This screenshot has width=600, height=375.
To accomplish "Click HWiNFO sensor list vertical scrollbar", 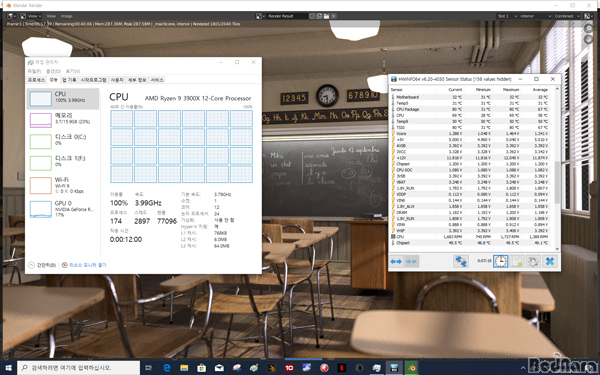I will pos(557,168).
